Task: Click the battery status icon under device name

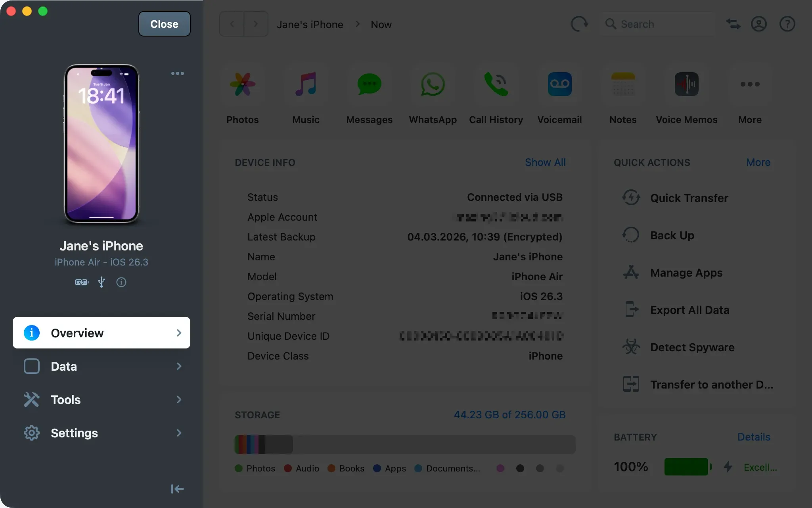Action: point(82,282)
